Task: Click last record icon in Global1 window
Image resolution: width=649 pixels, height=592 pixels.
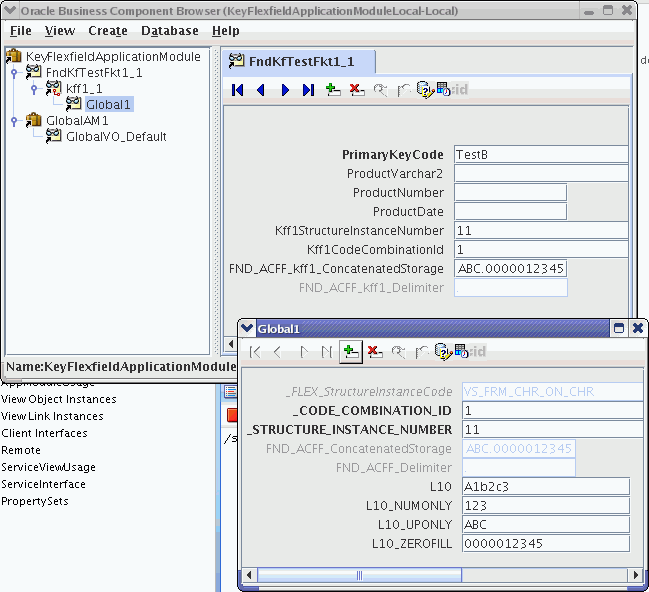Action: coord(327,352)
